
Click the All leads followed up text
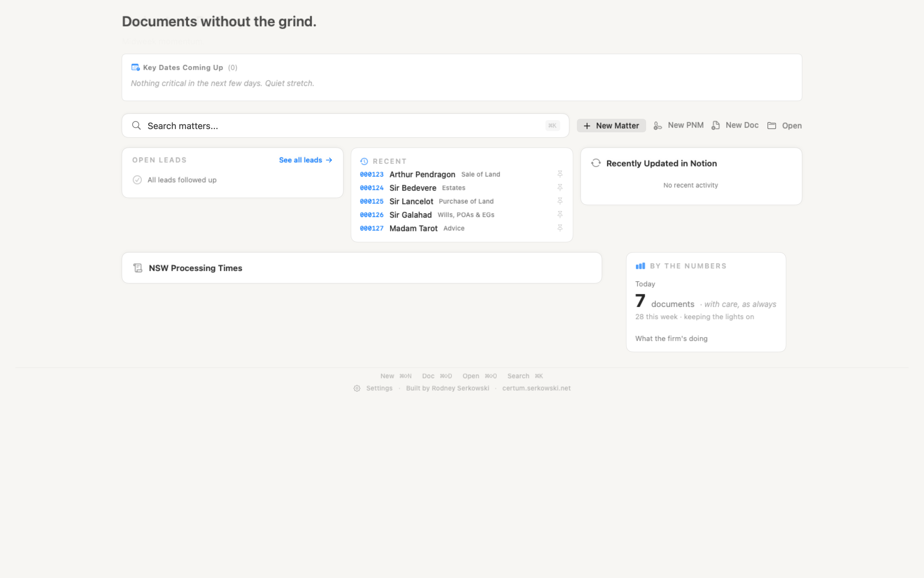[182, 180]
